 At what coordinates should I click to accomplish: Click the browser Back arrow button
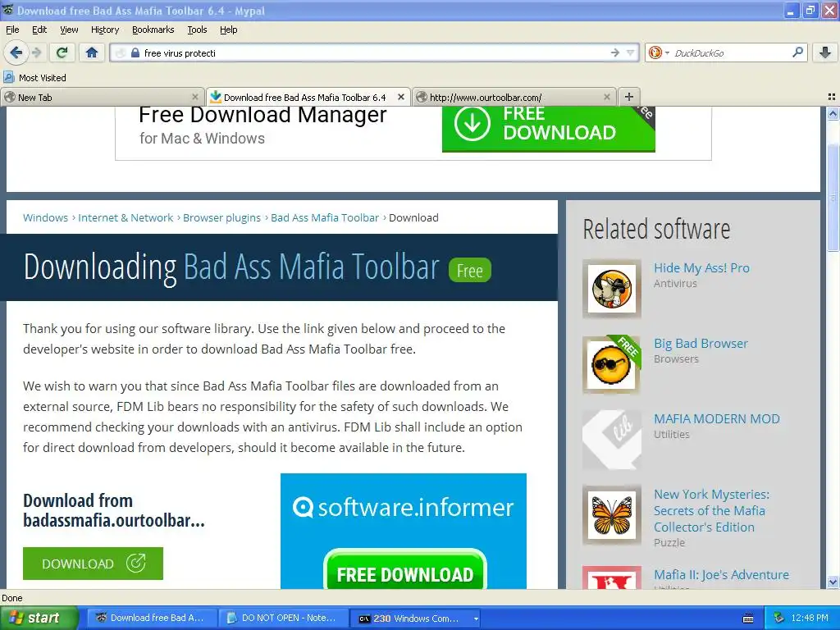[16, 52]
